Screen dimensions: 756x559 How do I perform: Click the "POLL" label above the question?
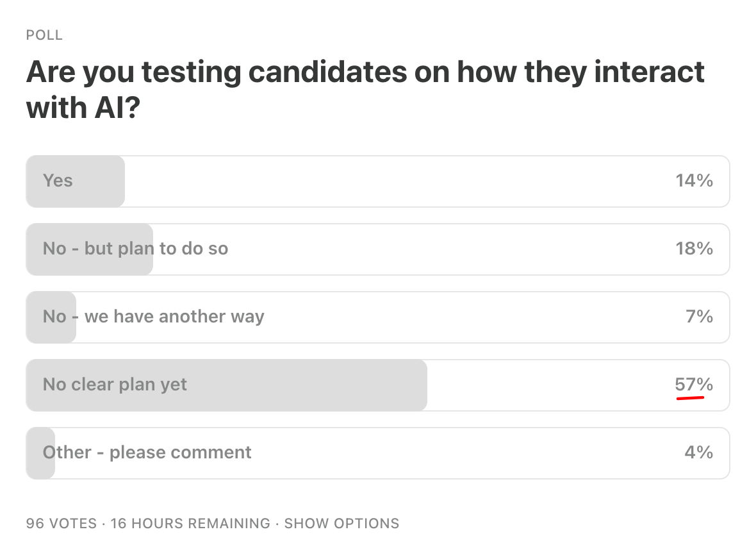tap(44, 35)
